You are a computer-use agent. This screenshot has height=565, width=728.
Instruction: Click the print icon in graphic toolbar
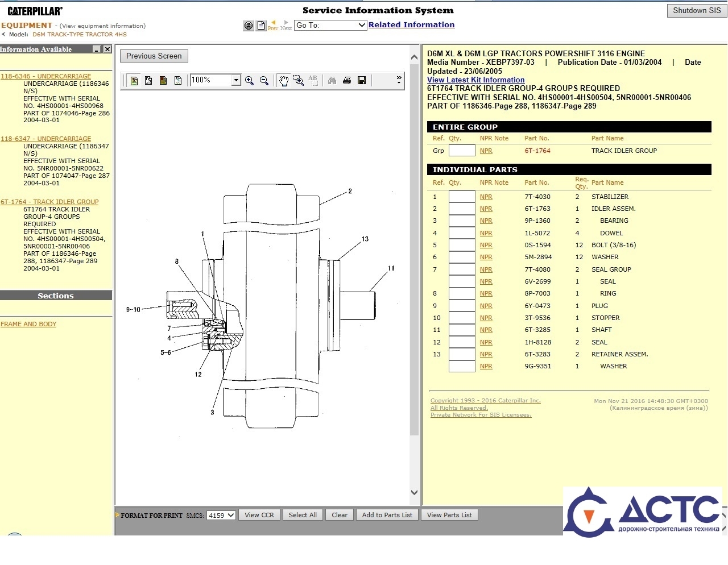click(347, 81)
